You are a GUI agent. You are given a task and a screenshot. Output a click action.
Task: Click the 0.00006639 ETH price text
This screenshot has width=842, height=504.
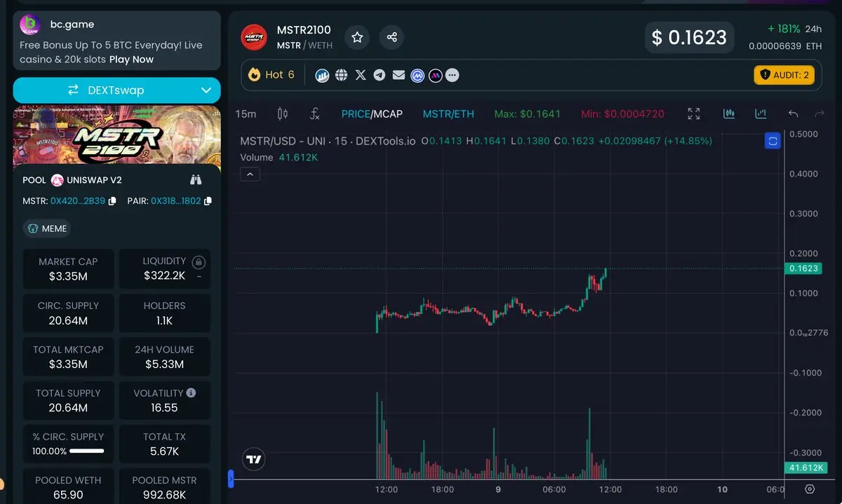pyautogui.click(x=785, y=46)
